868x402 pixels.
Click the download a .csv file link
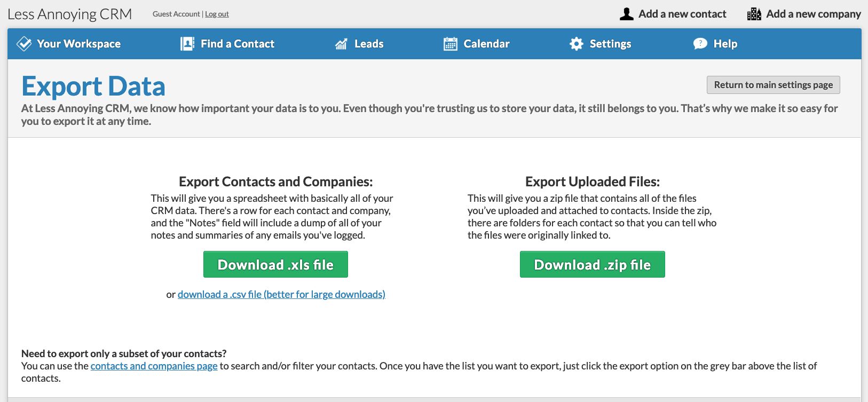click(281, 294)
